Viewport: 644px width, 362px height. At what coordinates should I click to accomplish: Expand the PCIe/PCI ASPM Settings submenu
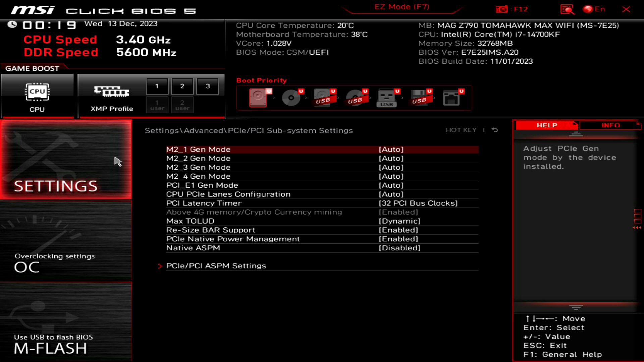(216, 266)
